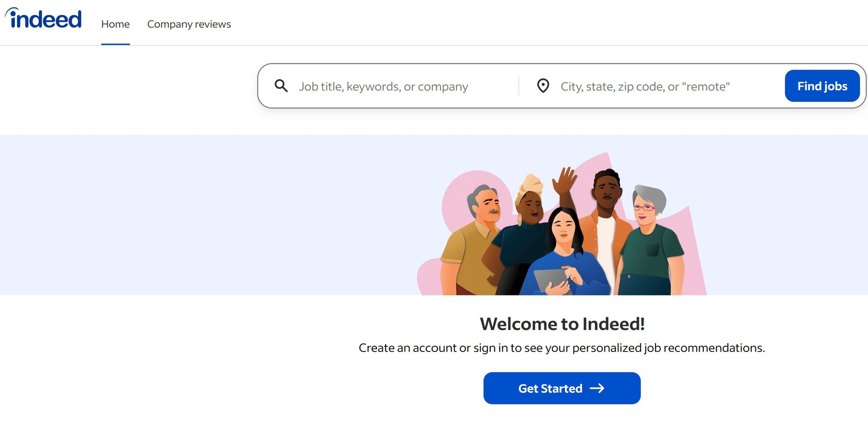Viewport: 868px width, 422px height.
Task: Click the magnifying glass search icon
Action: [x=281, y=86]
